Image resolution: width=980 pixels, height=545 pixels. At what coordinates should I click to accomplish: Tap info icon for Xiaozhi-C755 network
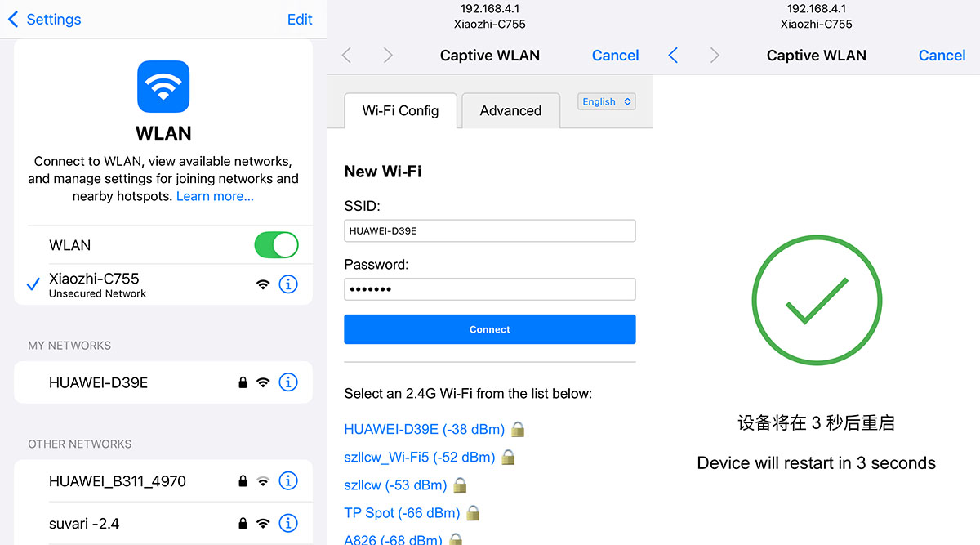(x=288, y=284)
